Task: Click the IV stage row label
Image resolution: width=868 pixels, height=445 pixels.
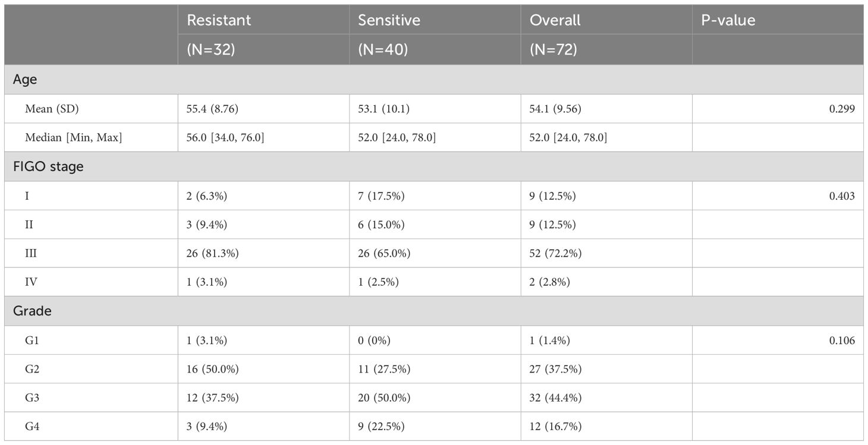Action: tap(31, 282)
